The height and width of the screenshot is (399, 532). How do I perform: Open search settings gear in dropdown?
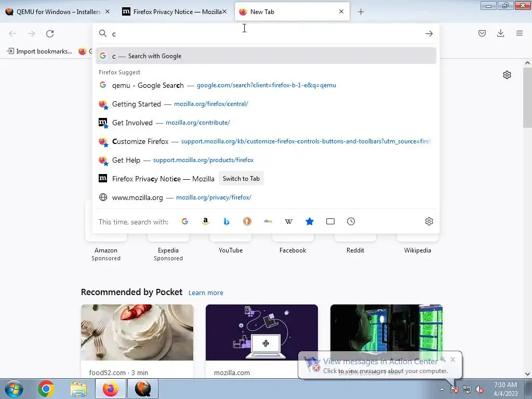click(x=429, y=221)
